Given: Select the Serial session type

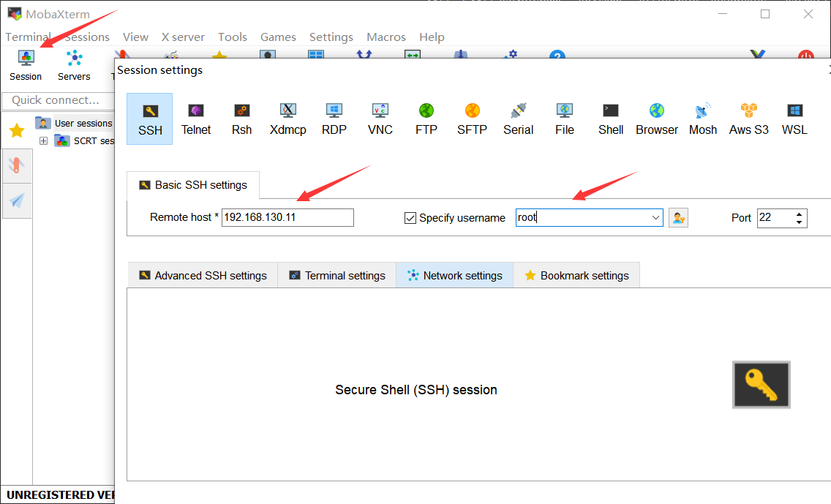Looking at the screenshot, I should (519, 119).
